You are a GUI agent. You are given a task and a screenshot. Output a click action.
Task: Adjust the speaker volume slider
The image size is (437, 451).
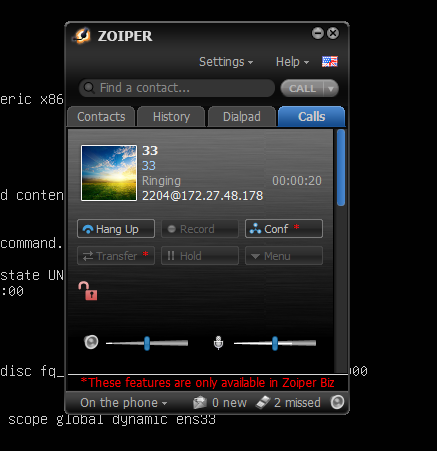tap(147, 343)
